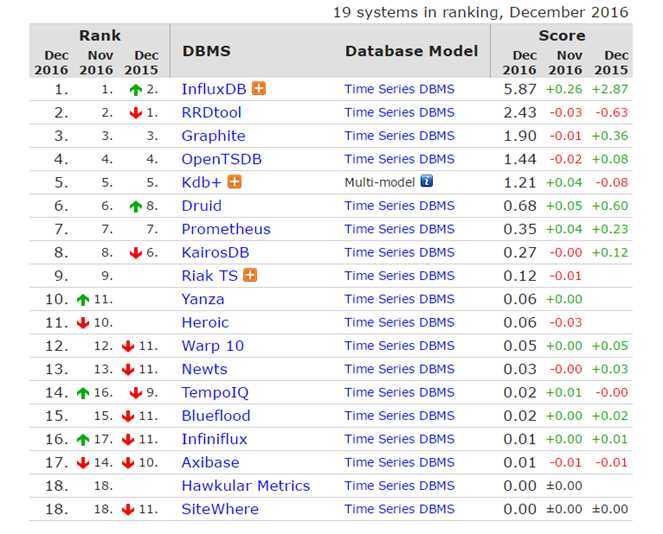
Task: Click Time Series DBMS in Druid row
Action: point(400,206)
